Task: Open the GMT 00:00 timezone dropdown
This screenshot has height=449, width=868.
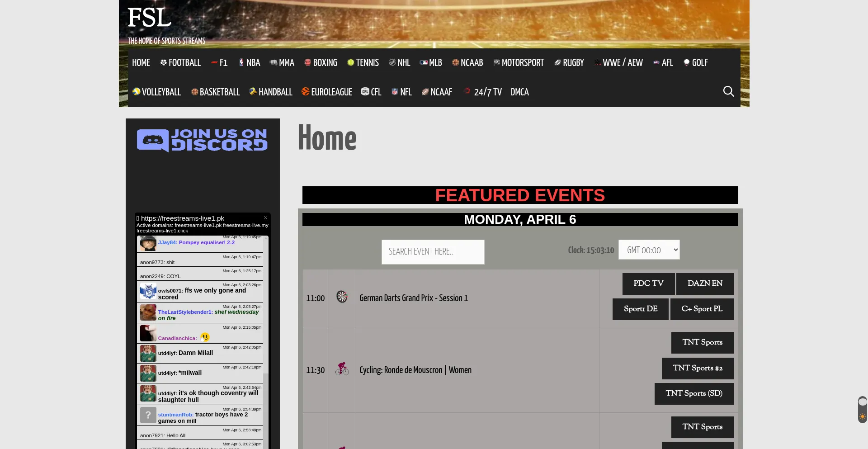Action: click(649, 250)
